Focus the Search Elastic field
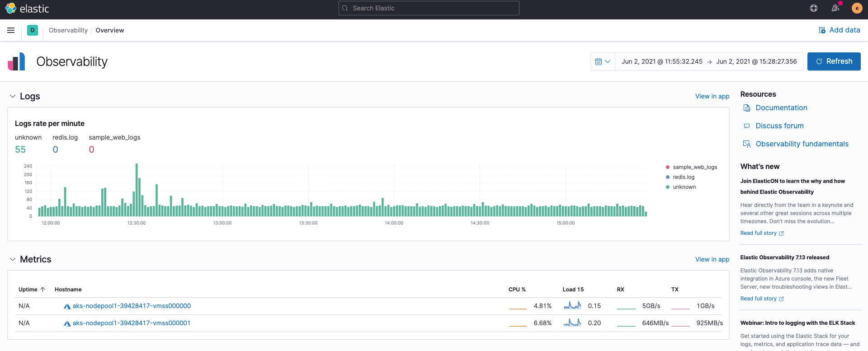 [429, 8]
